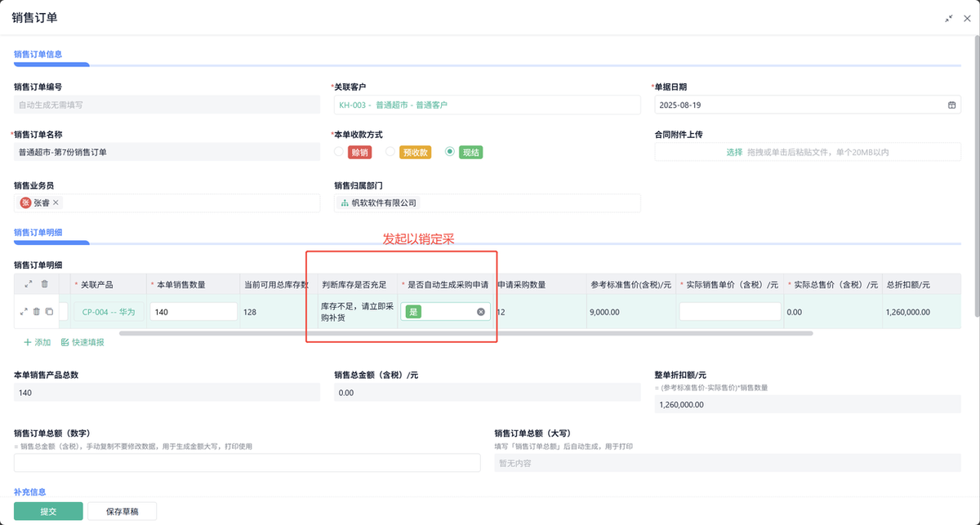980x525 pixels.
Task: Click the 实际销售单价 input field
Action: point(730,311)
